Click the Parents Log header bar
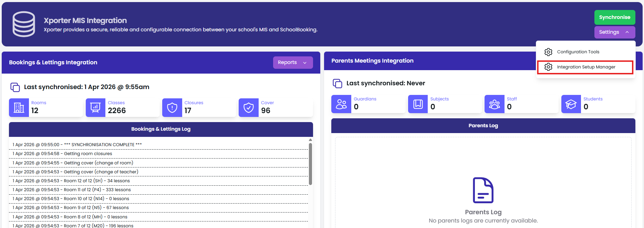Viewport: 644px width, 228px height. pyautogui.click(x=483, y=126)
